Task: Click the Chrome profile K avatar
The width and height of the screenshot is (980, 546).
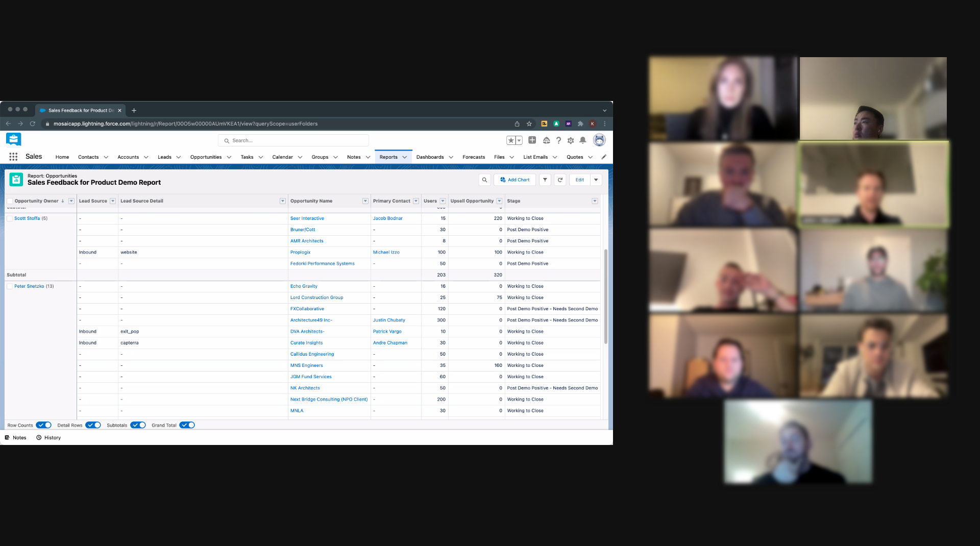Action: (x=593, y=123)
